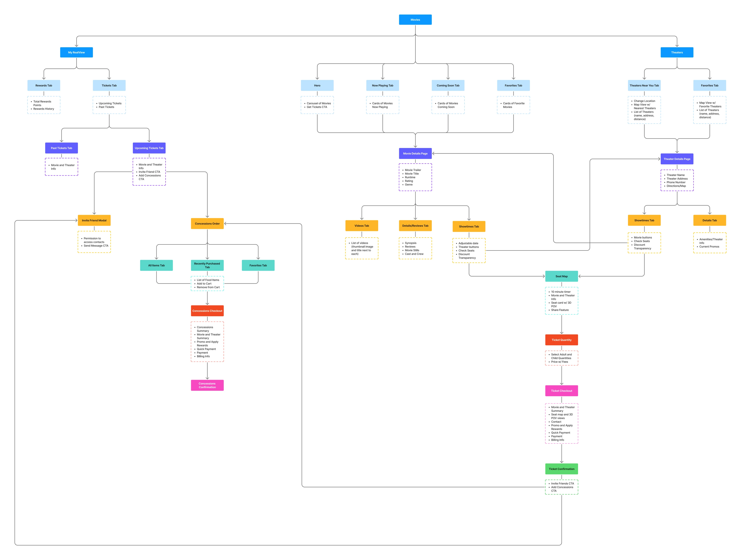Click the Concessions Checkout node

207,311
